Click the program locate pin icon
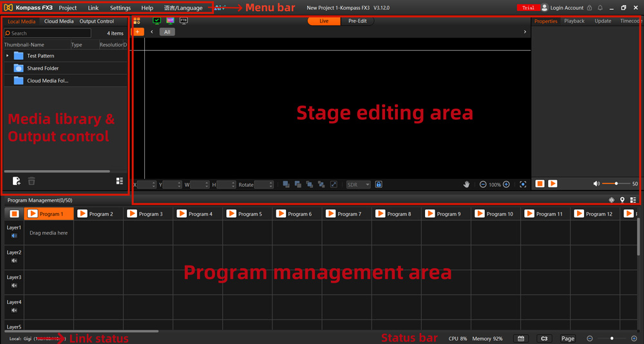 [x=622, y=200]
